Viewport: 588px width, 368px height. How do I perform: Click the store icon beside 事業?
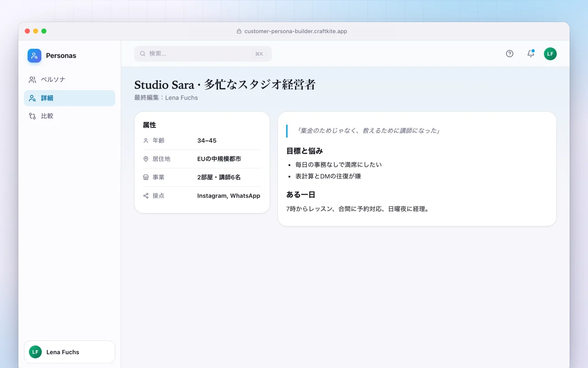(x=146, y=177)
